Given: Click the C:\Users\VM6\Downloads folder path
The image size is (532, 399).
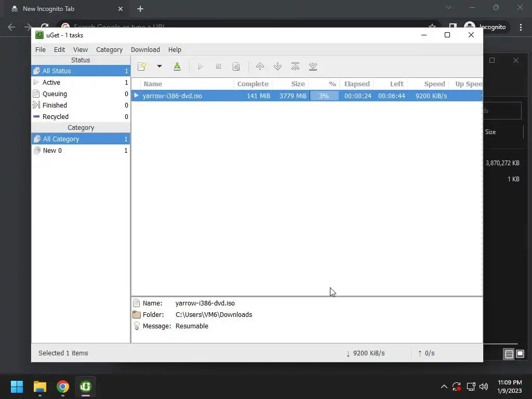Looking at the screenshot, I should click(214, 314).
